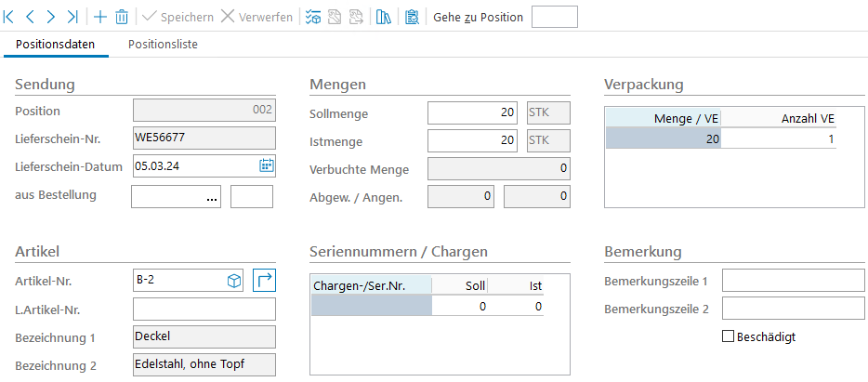The width and height of the screenshot is (868, 382).
Task: Jump to article via arrow icon
Action: pyautogui.click(x=264, y=279)
